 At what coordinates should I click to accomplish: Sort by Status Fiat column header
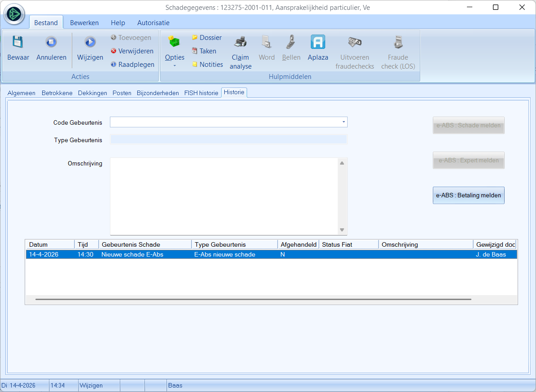click(x=349, y=244)
